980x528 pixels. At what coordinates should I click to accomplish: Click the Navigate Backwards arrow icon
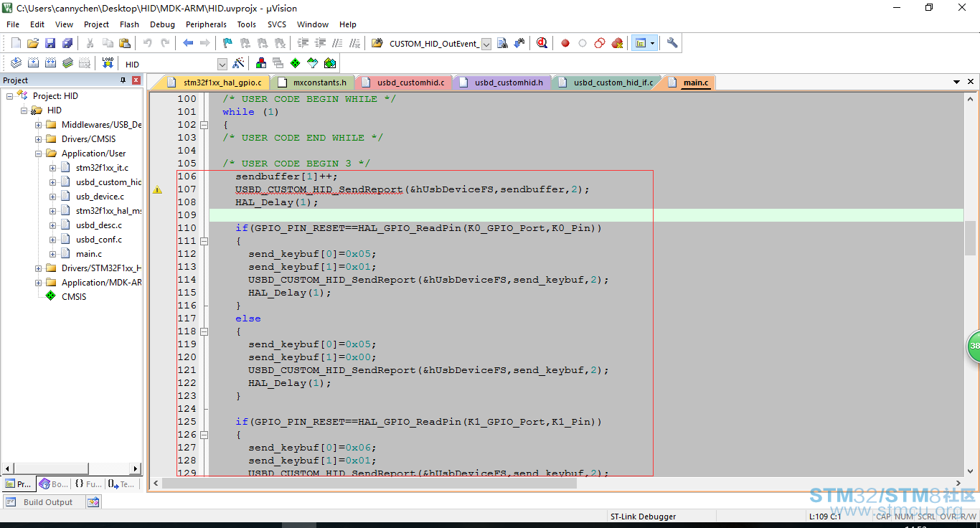click(x=188, y=43)
